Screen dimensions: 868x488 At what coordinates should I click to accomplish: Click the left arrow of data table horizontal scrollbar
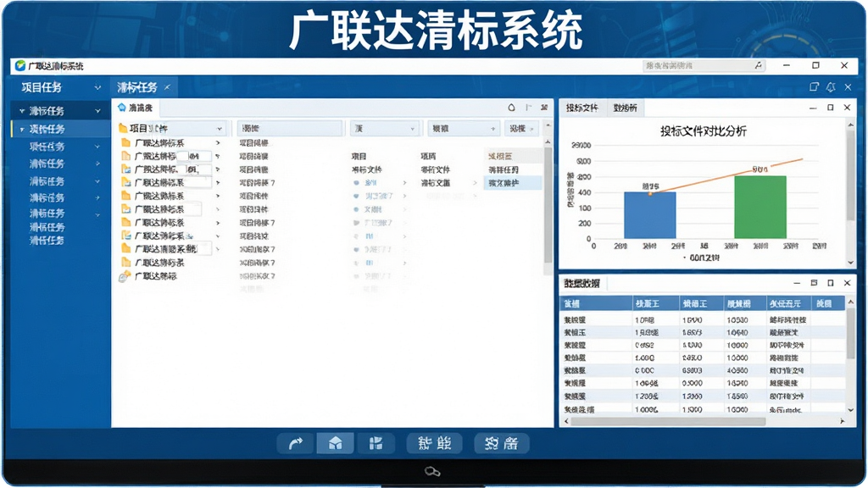[x=565, y=422]
